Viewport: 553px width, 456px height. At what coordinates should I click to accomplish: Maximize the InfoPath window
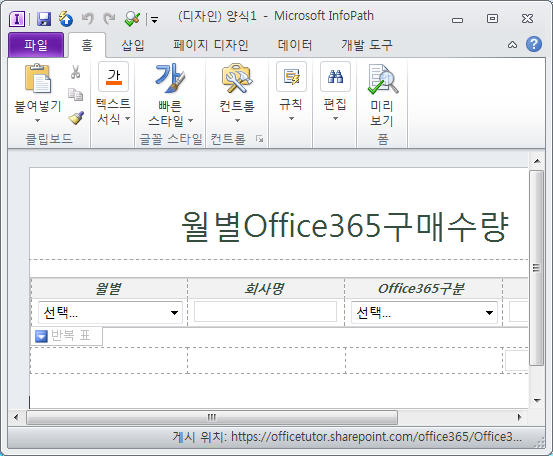coord(492,18)
